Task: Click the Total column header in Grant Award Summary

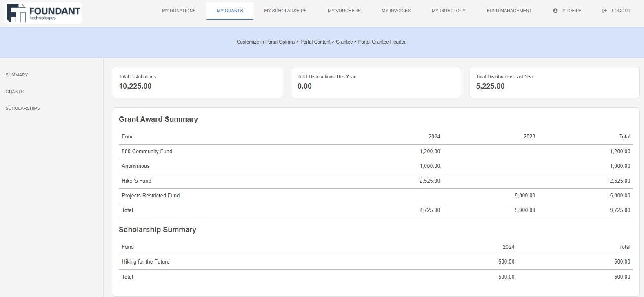Action: [x=625, y=136]
